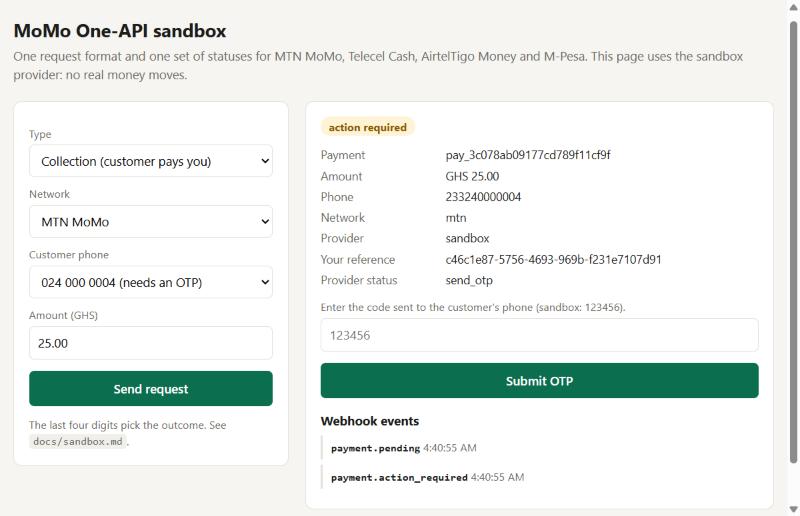Click the payment ID value pay_3c078ab...
This screenshot has height=516, width=800.
tap(528, 155)
